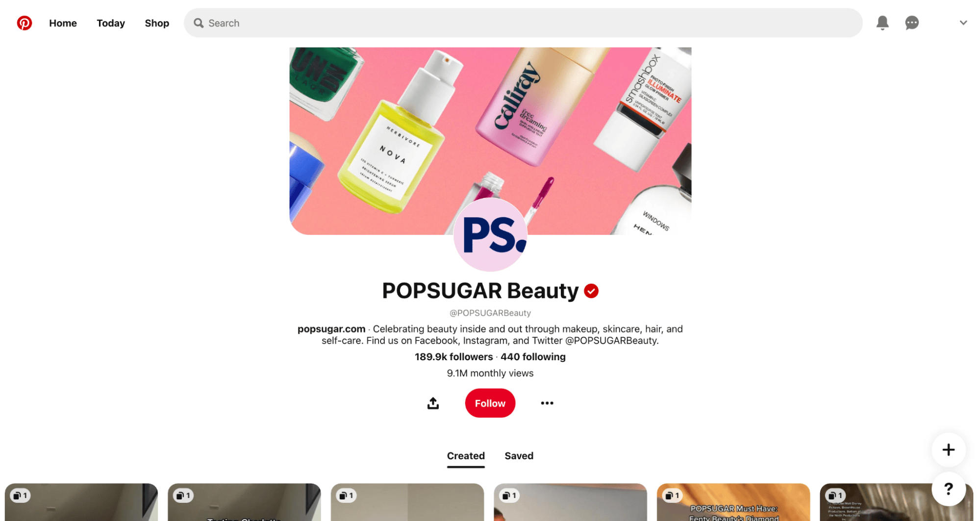View the 440 following list

pos(533,357)
